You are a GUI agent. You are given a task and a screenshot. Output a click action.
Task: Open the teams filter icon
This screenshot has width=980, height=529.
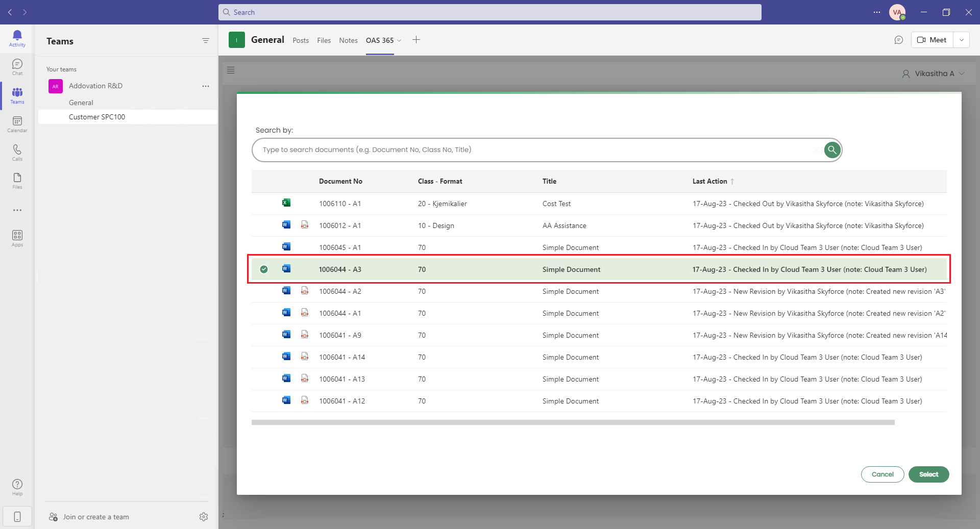(205, 41)
